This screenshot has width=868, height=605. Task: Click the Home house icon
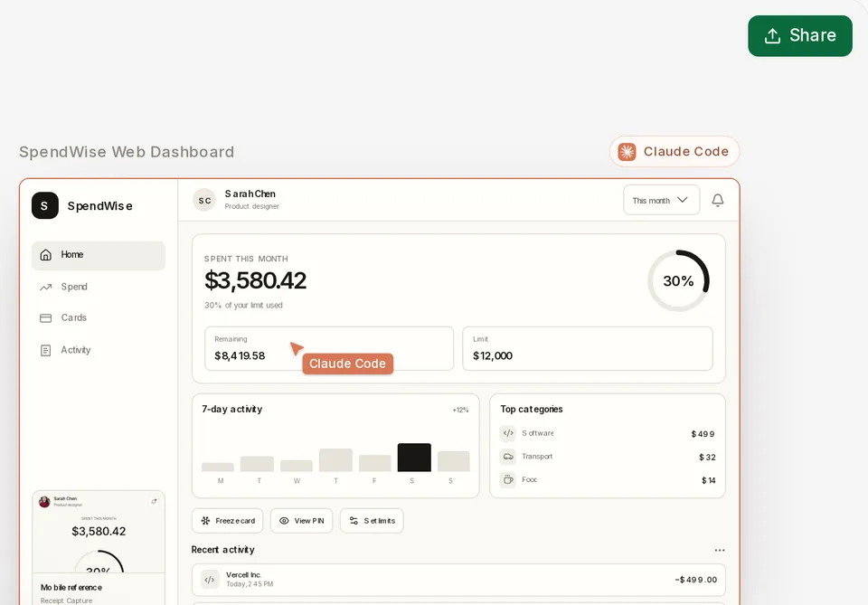[46, 255]
